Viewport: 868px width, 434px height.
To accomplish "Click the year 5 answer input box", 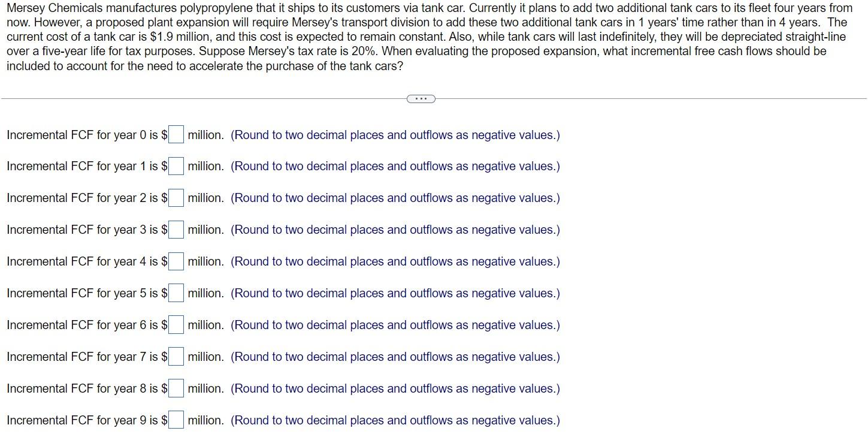I will click(x=176, y=293).
